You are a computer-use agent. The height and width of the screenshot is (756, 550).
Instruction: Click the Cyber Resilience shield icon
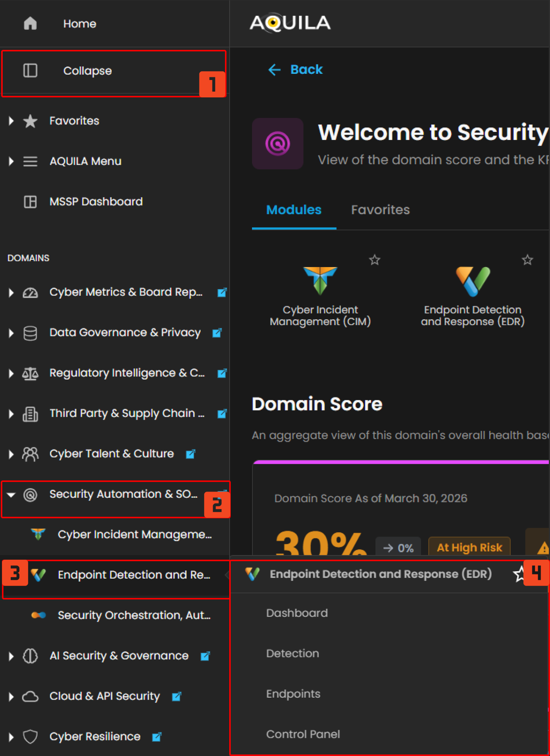pos(30,737)
